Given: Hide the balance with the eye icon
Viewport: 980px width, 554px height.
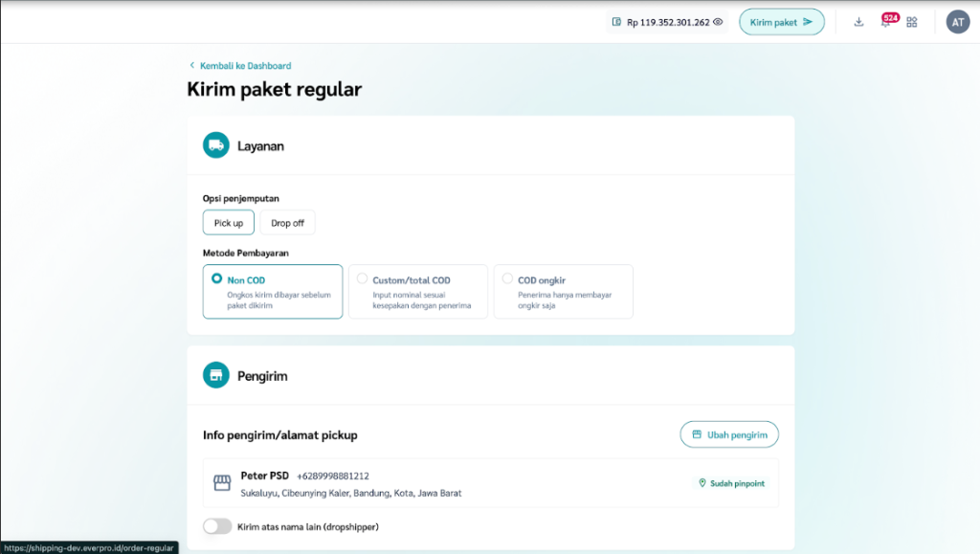Looking at the screenshot, I should click(x=718, y=22).
